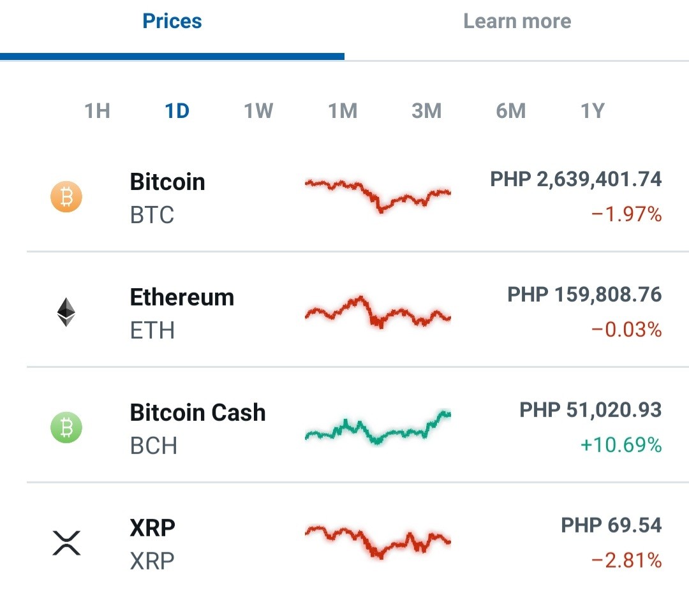
Task: Click the orange Bitcoin coin icon
Action: coord(66,197)
